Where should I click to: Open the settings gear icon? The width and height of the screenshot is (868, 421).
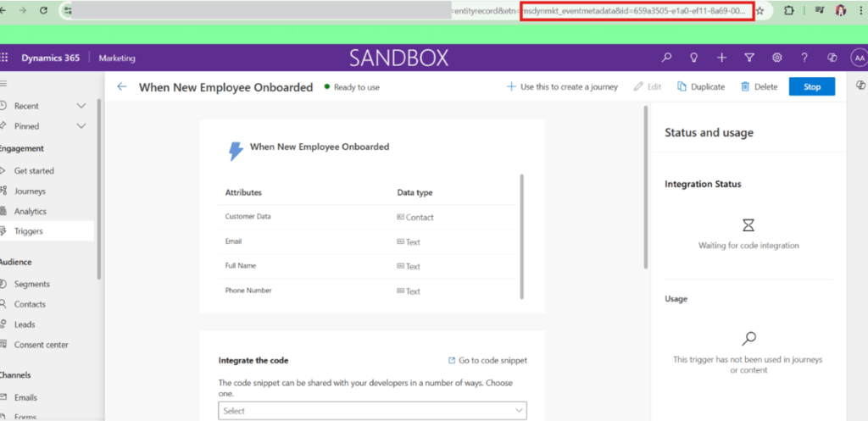tap(776, 58)
